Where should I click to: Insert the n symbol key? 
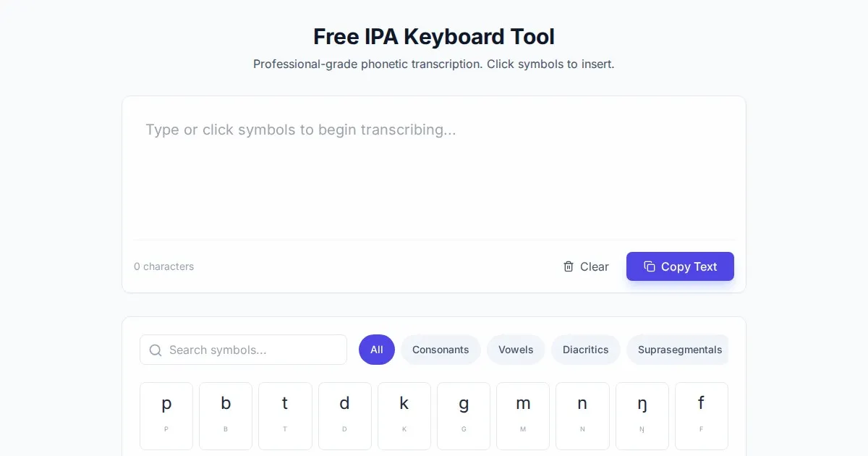(x=582, y=415)
